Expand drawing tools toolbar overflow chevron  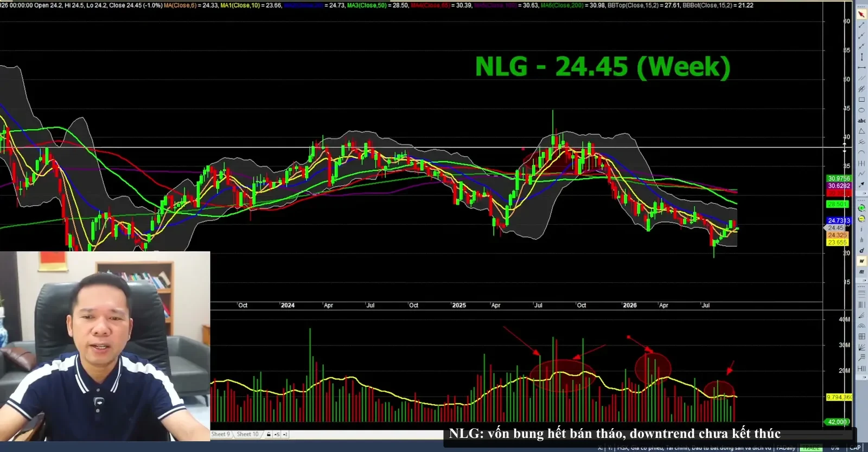pyautogui.click(x=865, y=194)
